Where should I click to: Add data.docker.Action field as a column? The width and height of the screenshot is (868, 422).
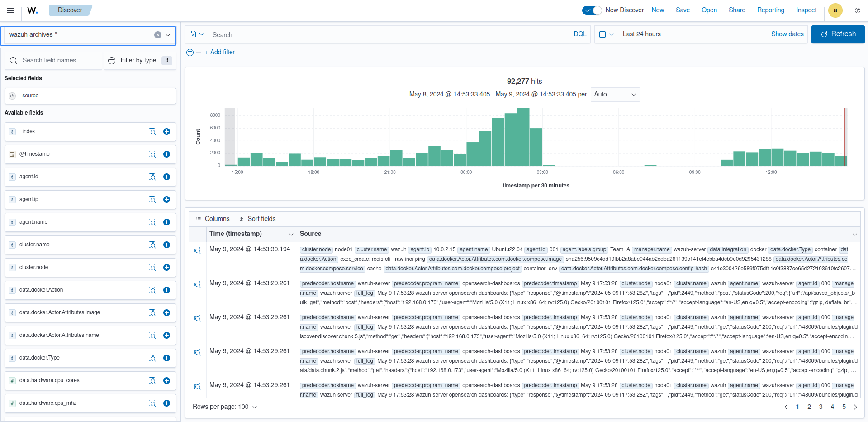pos(166,290)
